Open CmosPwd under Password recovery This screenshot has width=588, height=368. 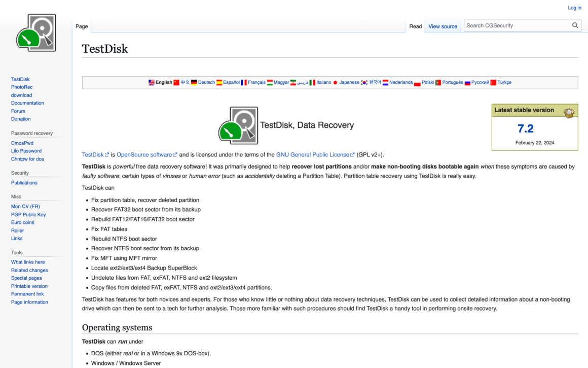tap(22, 143)
